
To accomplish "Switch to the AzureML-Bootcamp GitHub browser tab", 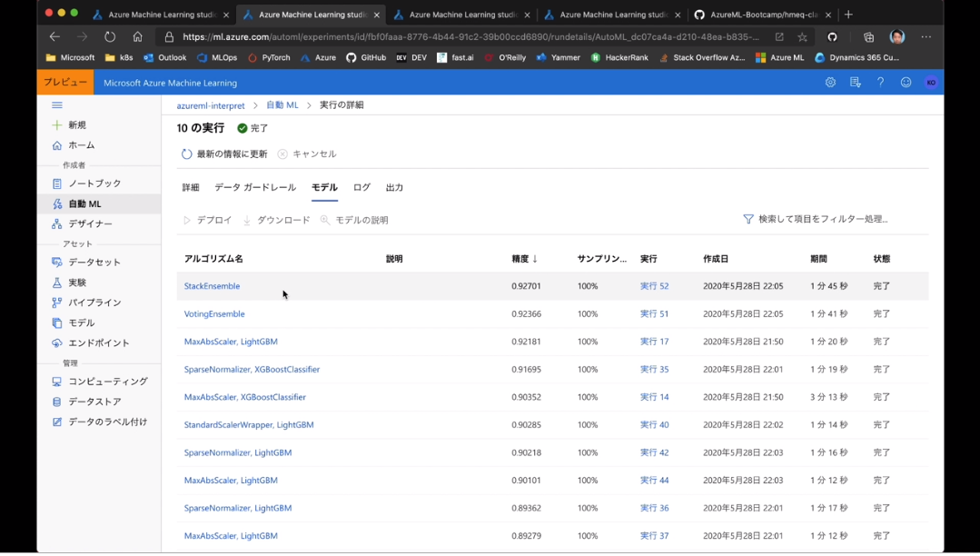I will pos(763,15).
